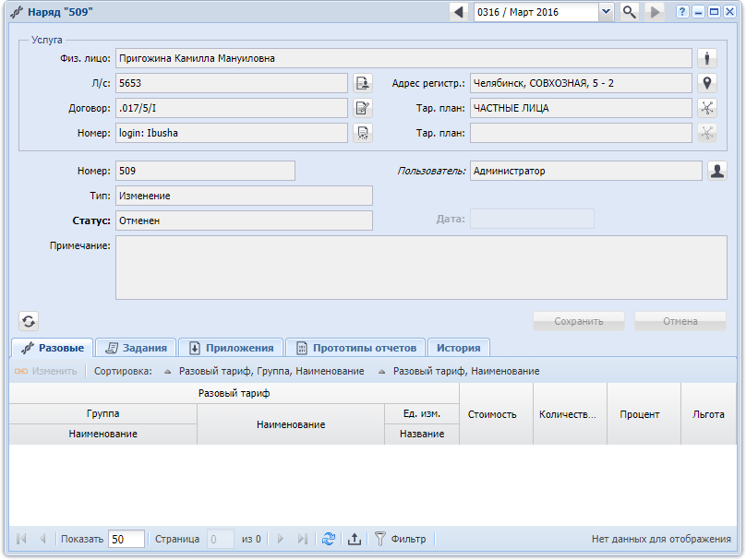Open the Прототипы отчетов tab
This screenshot has height=560, width=746.
click(x=355, y=348)
